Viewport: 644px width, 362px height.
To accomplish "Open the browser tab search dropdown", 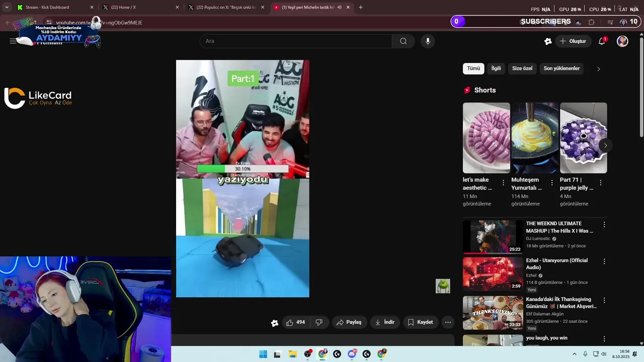I will click(x=7, y=8).
